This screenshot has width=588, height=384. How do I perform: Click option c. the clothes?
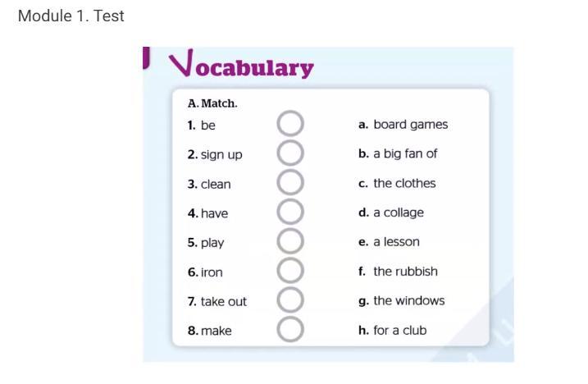(397, 183)
